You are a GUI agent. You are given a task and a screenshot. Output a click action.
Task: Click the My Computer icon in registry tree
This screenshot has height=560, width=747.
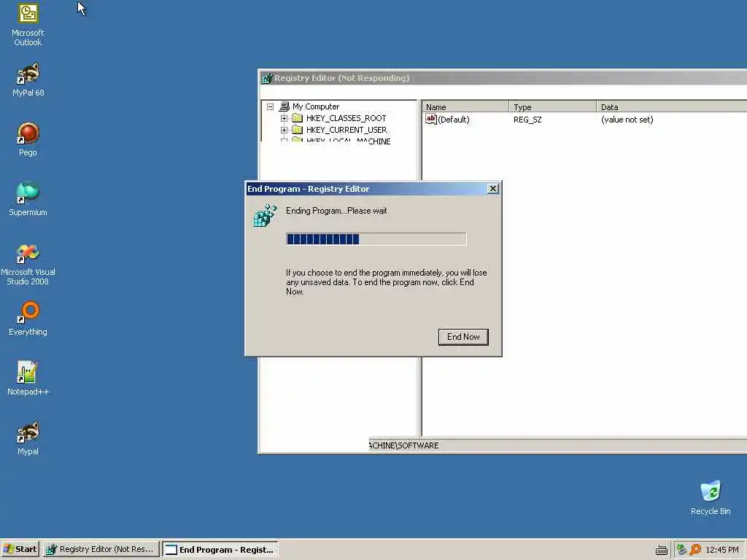click(285, 106)
